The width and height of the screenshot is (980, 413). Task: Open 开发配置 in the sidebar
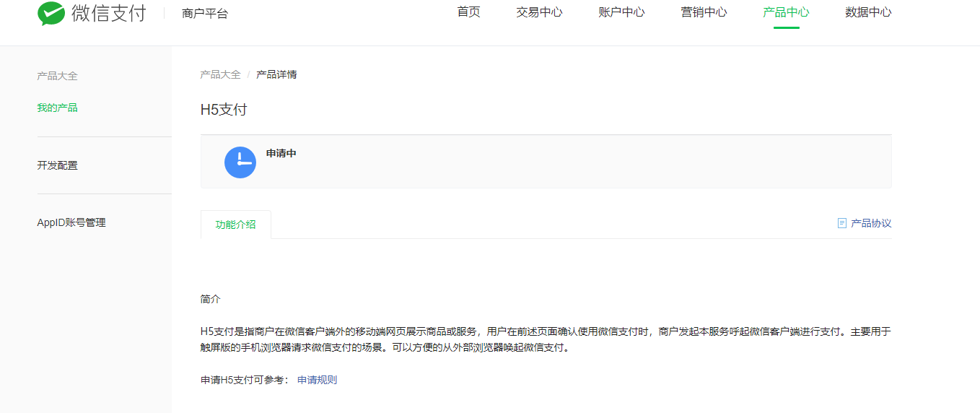click(57, 165)
